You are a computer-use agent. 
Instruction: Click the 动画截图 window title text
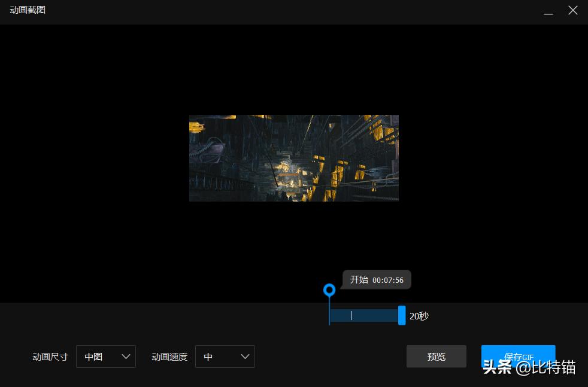click(28, 10)
